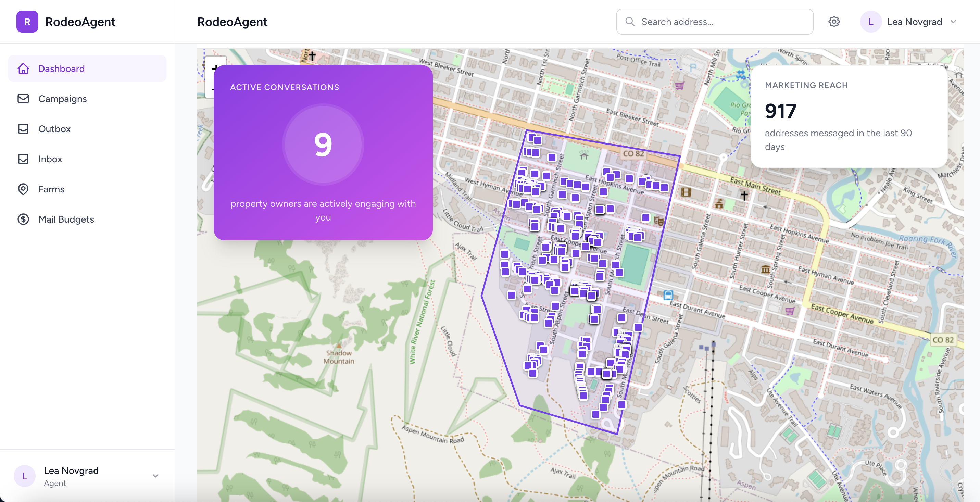The image size is (980, 502).
Task: Click the RodeoAgent sidebar brand name
Action: click(x=80, y=22)
